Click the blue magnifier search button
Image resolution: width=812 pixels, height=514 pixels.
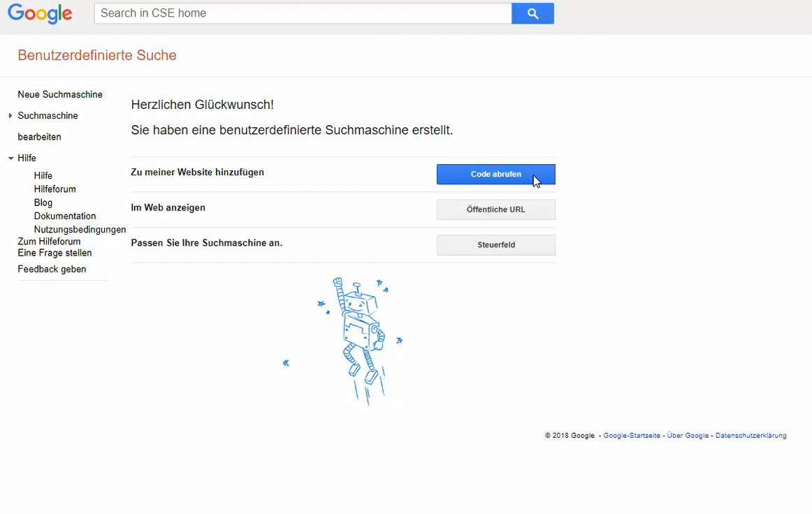coord(532,13)
